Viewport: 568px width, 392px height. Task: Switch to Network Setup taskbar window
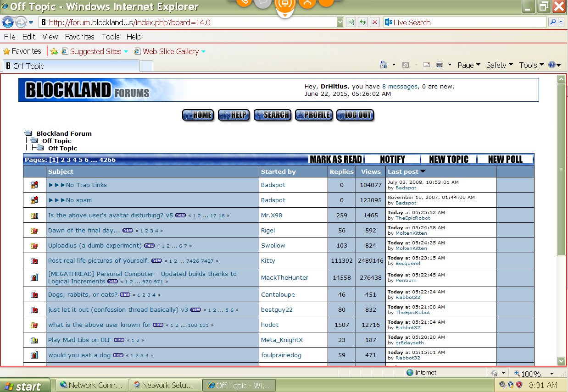[x=166, y=385]
